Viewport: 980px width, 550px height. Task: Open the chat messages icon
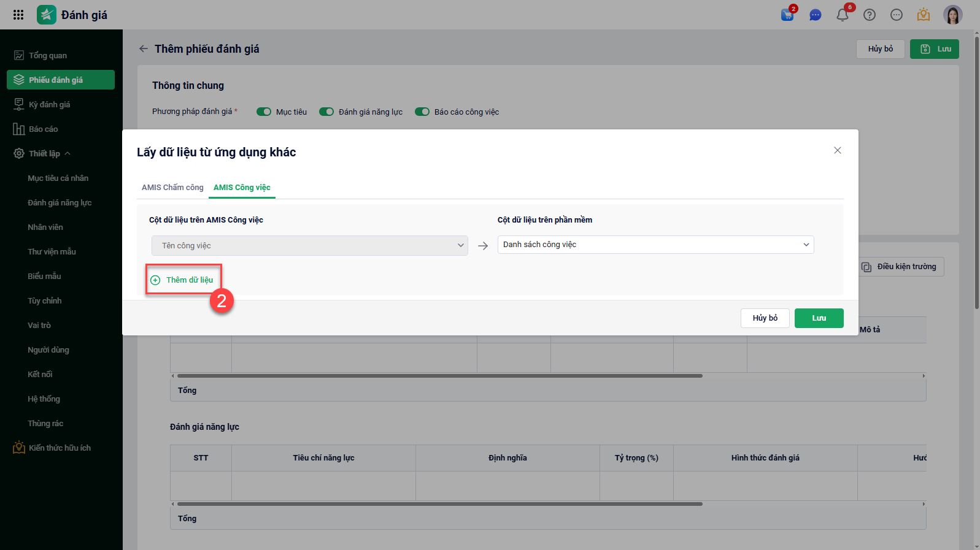coord(815,15)
